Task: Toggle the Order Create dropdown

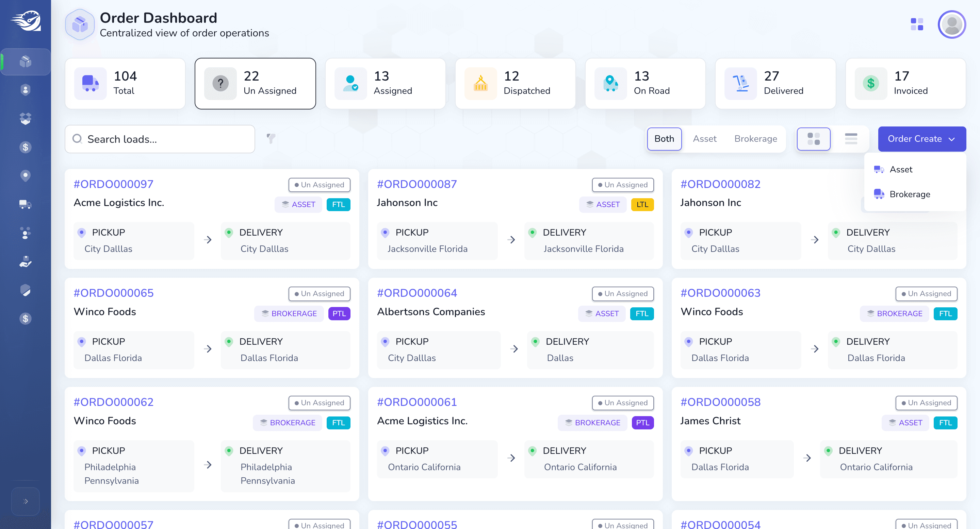Action: tap(922, 139)
